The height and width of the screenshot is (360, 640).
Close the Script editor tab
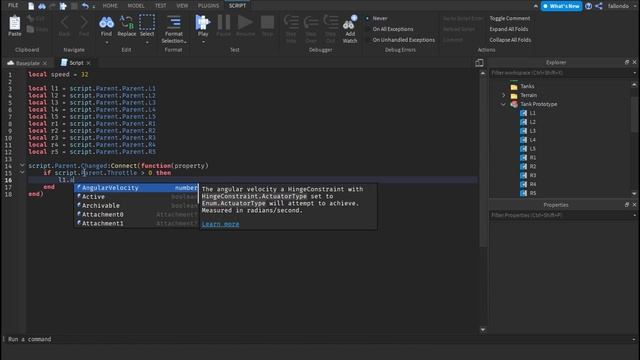tap(89, 63)
